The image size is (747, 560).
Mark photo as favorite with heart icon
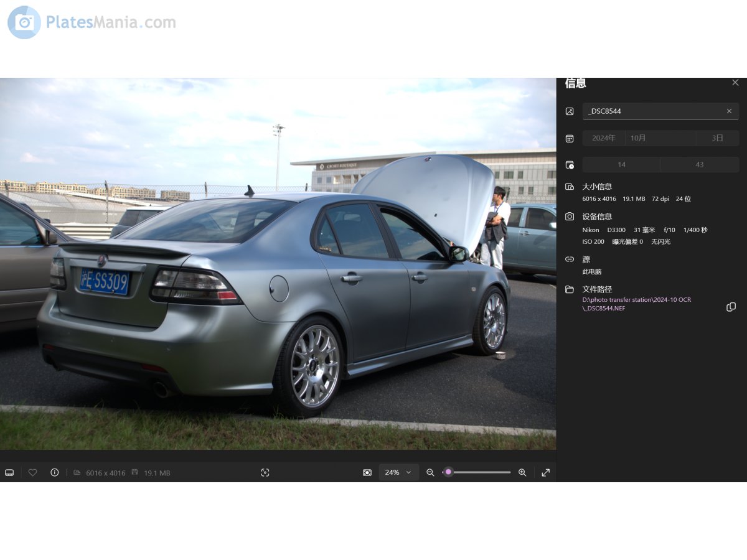pos(33,473)
